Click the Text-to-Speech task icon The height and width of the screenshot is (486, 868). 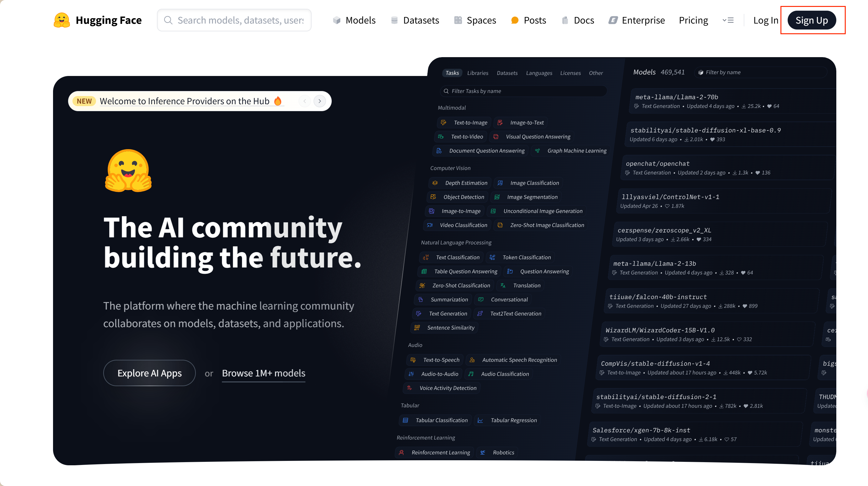(413, 360)
